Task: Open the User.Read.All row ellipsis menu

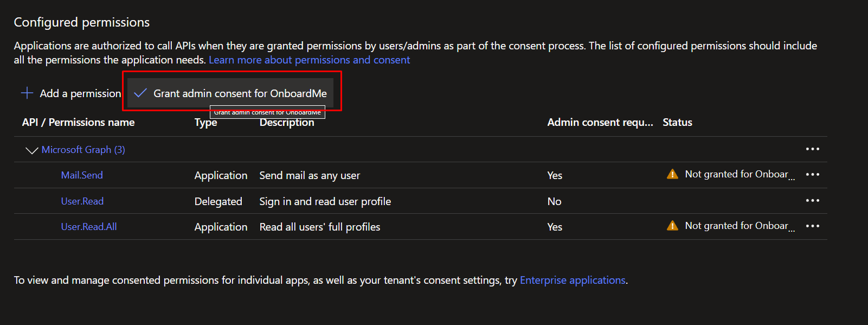Action: coord(812,226)
